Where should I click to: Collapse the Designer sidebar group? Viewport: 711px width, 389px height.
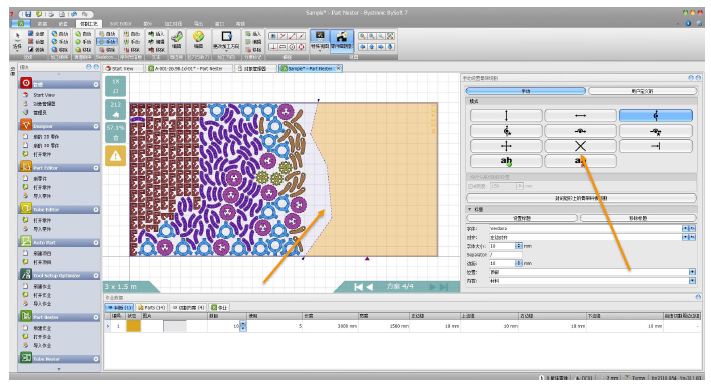point(96,126)
